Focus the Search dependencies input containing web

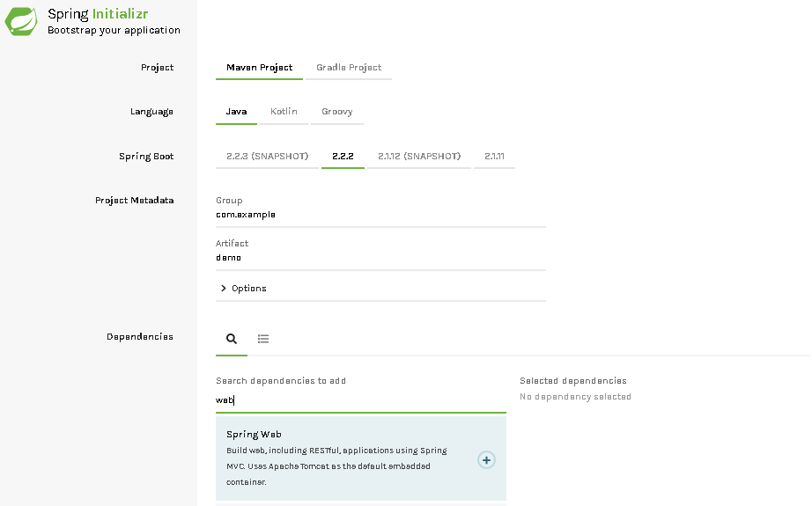[x=361, y=400]
